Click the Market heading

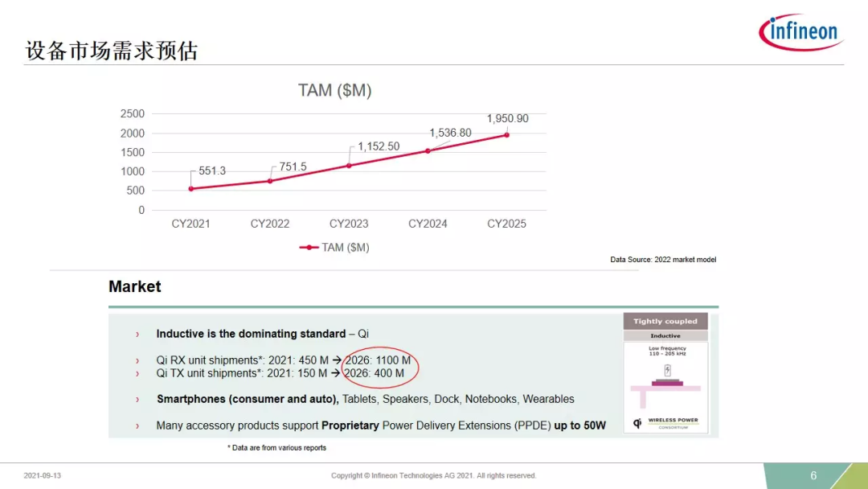[x=134, y=286]
